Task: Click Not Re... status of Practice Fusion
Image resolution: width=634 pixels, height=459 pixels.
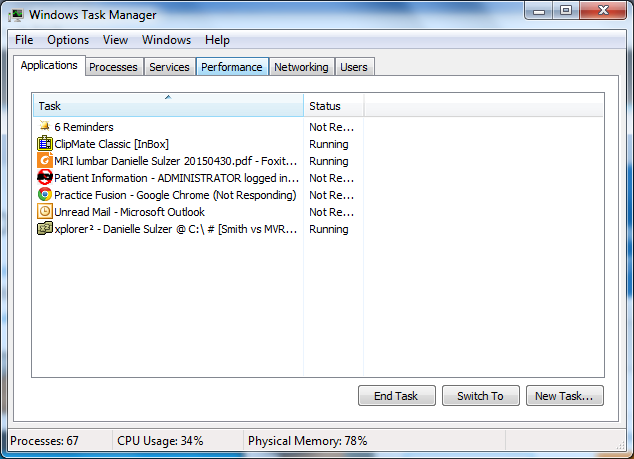Action: coord(332,195)
